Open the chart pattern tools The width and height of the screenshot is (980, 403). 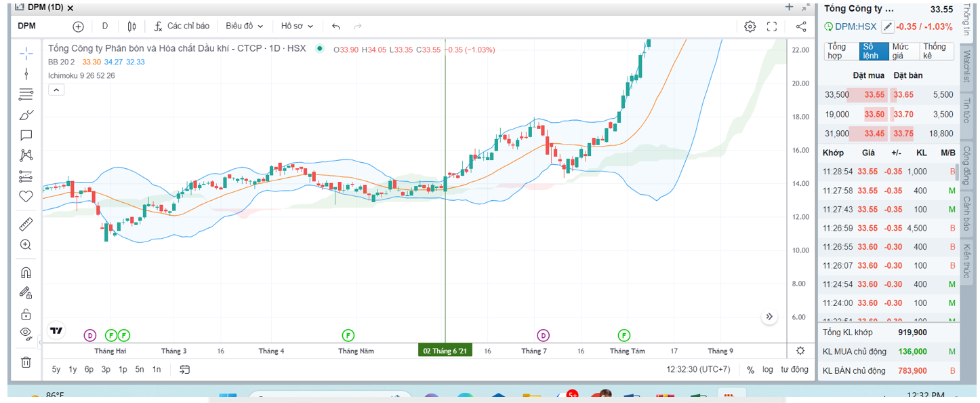point(26,155)
